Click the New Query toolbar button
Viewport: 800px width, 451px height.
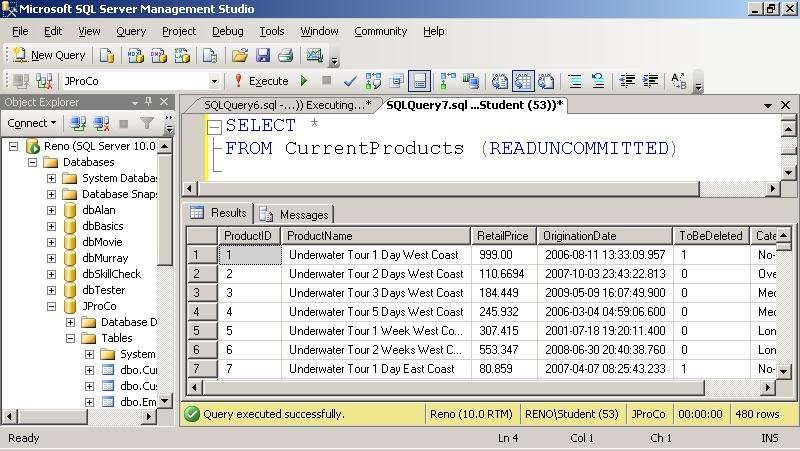[49, 55]
